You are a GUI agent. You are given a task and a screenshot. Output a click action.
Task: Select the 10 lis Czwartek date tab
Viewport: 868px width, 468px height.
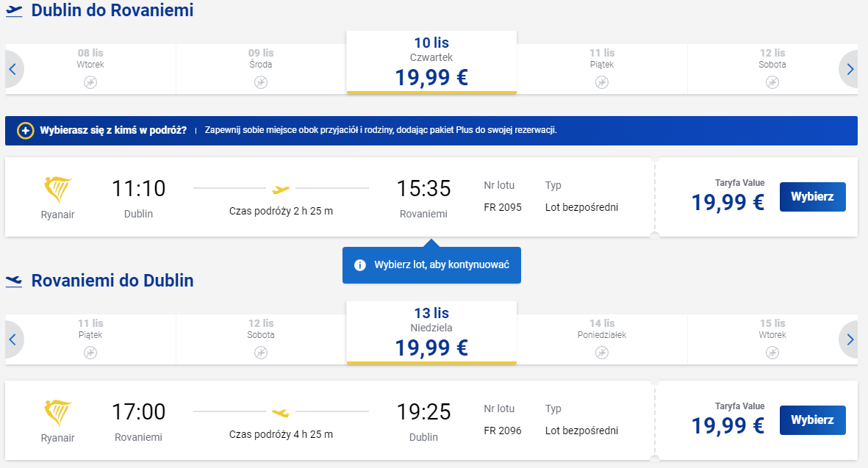click(x=431, y=62)
